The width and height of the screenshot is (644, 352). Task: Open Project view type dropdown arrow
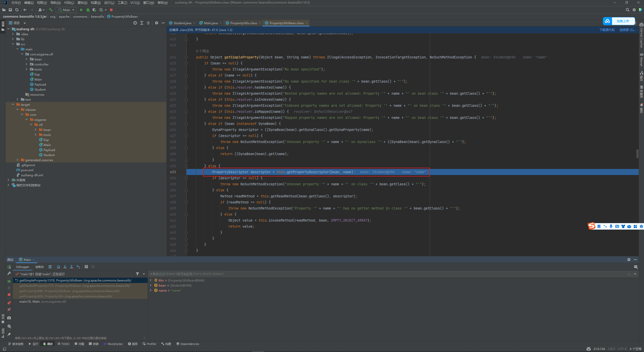pos(25,23)
